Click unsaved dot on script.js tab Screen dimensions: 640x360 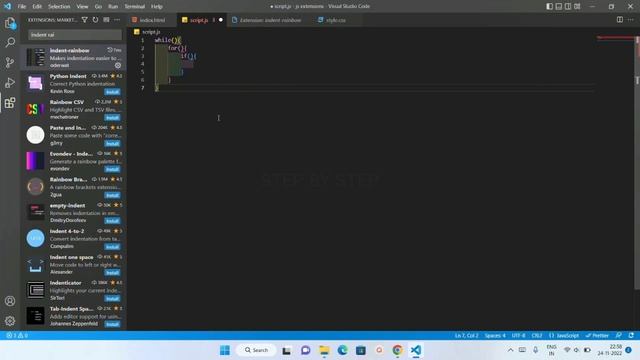point(221,20)
